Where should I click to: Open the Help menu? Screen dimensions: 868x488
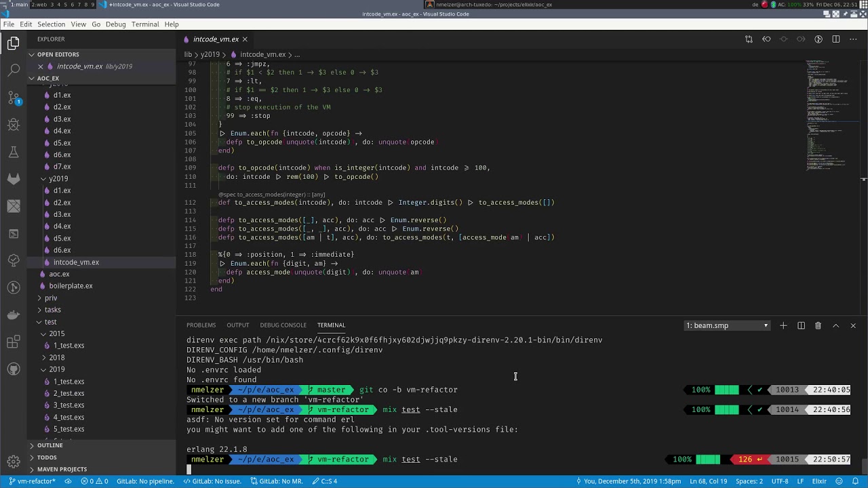[172, 24]
